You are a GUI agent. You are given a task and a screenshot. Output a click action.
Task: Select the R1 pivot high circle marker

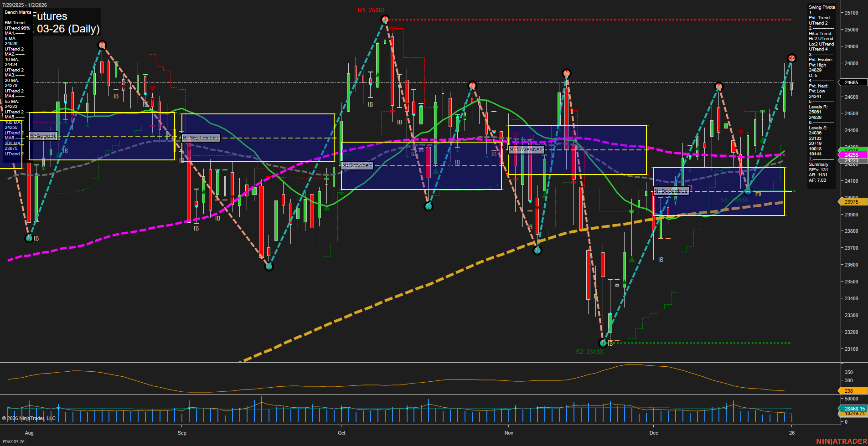(384, 19)
